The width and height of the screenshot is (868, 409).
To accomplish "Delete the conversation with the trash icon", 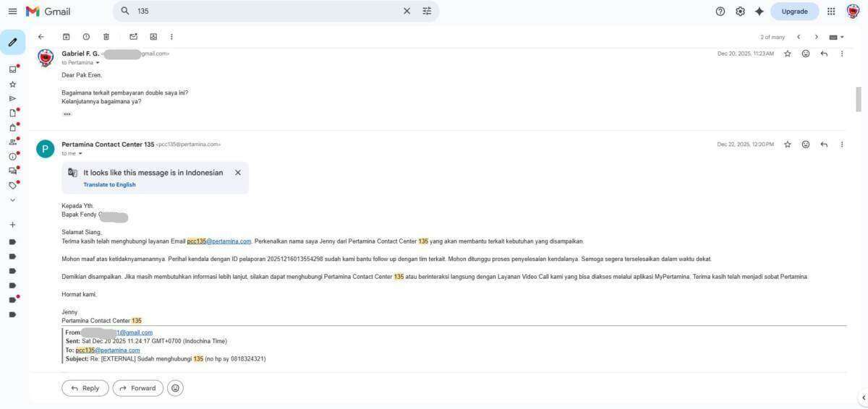I will click(x=106, y=37).
